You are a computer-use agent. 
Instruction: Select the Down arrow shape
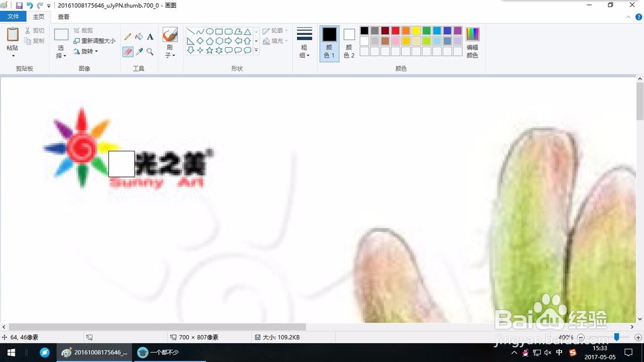point(191,50)
